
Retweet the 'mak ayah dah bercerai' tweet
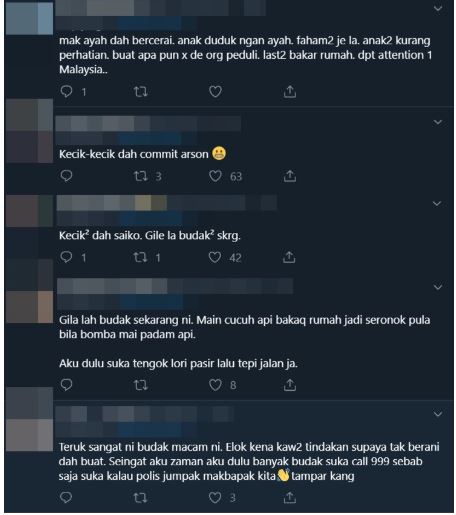pyautogui.click(x=140, y=91)
